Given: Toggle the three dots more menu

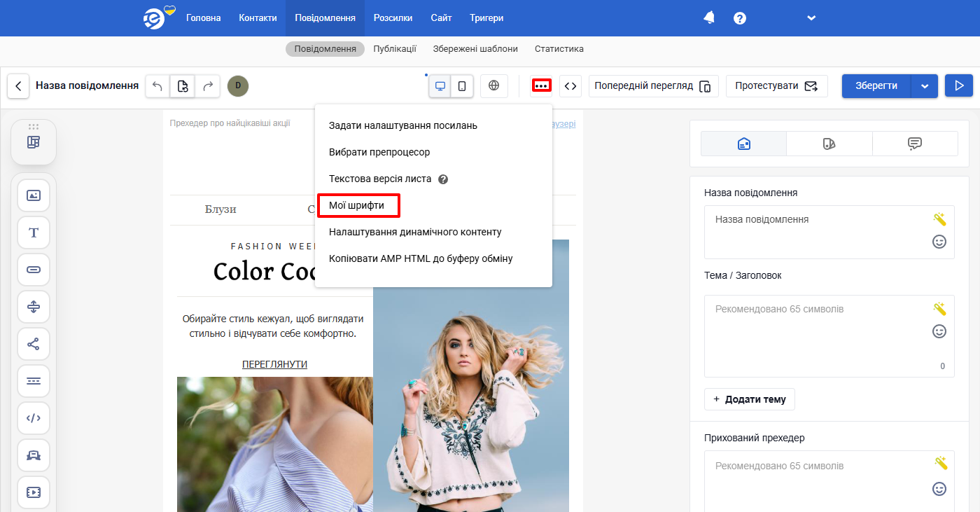Looking at the screenshot, I should click(x=541, y=85).
